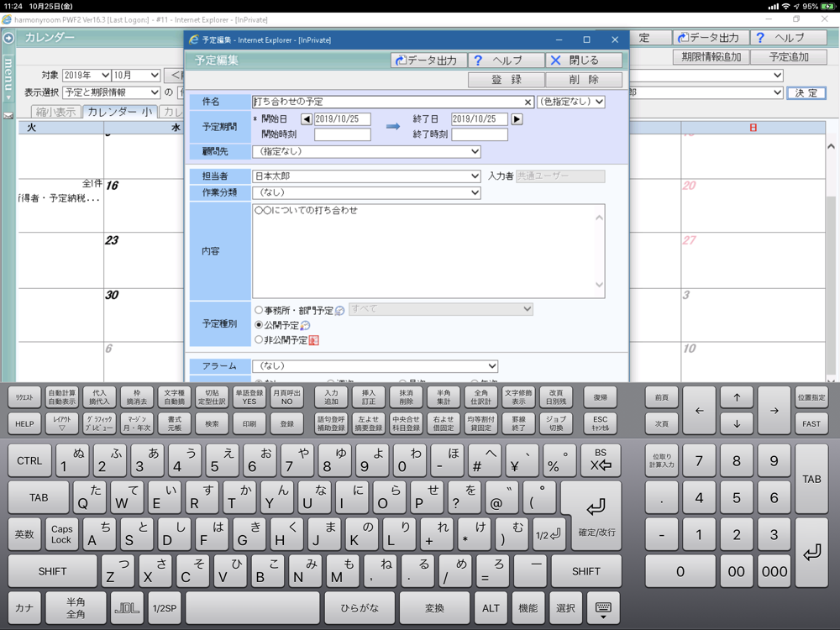The width and height of the screenshot is (840, 630).
Task: Select the 公開予定 radio button
Action: [x=259, y=324]
